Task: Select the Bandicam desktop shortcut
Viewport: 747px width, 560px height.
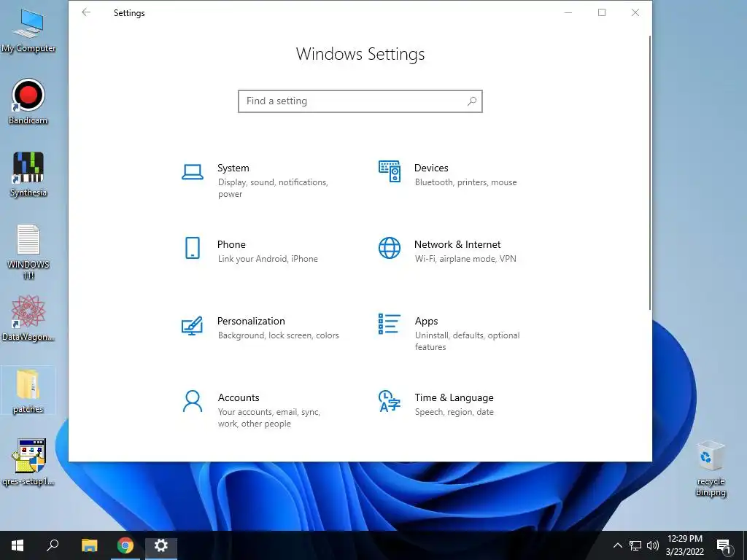Action: (28, 102)
